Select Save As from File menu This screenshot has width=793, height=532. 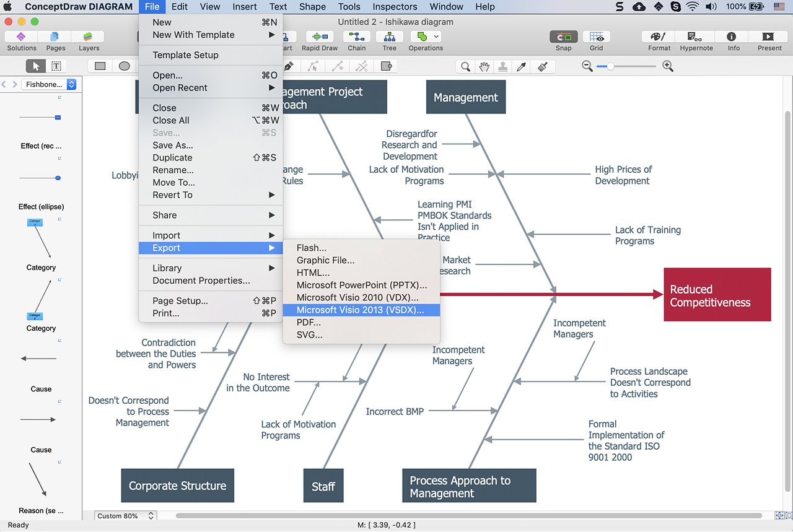point(173,145)
